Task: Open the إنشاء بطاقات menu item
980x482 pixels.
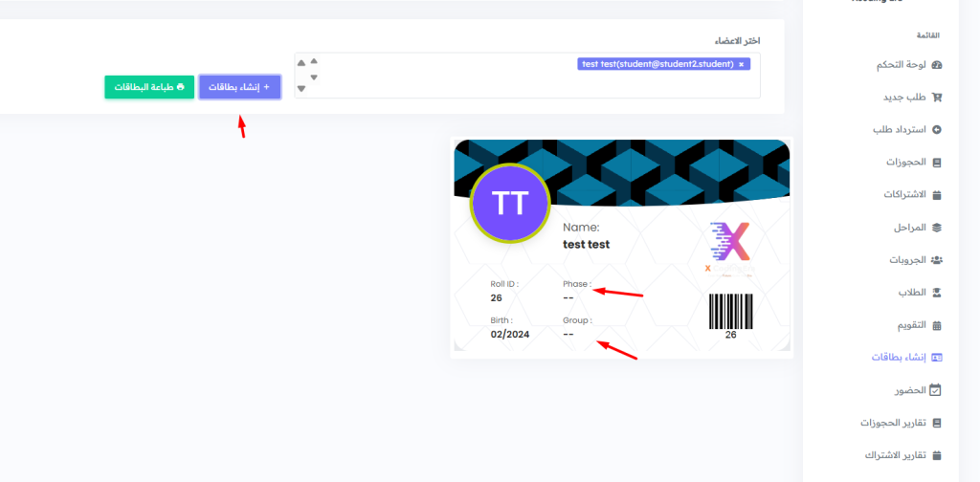Action: [905, 358]
